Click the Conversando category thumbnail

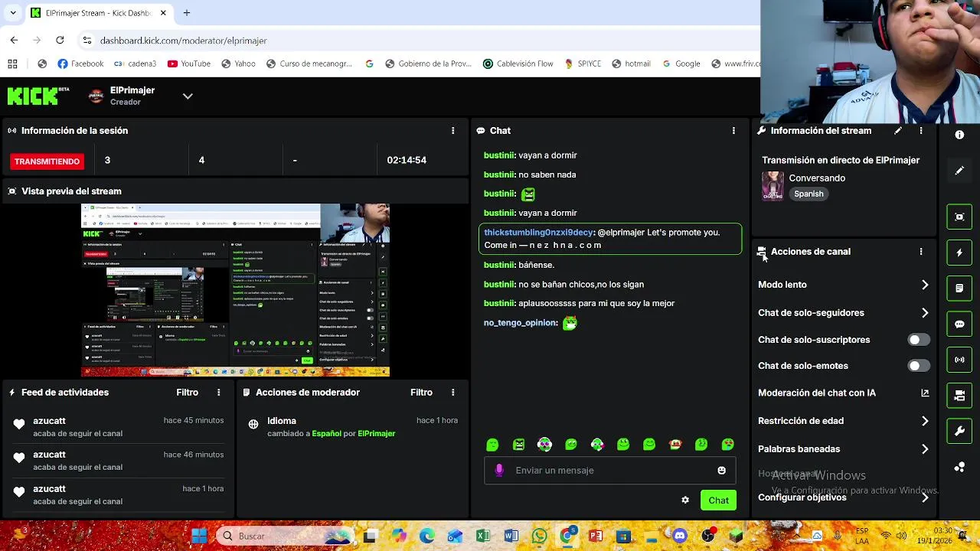tap(773, 186)
